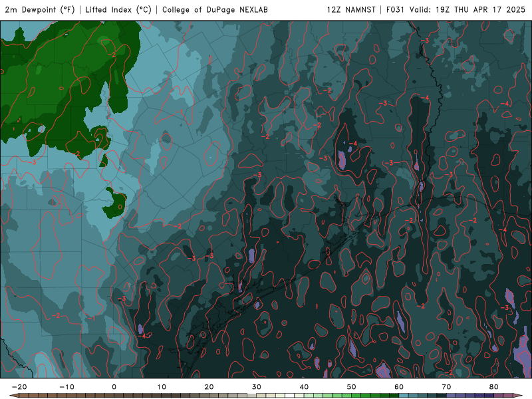The height and width of the screenshot is (399, 532).
Task: Click the 80 label on the color scale
Action: pos(494,387)
